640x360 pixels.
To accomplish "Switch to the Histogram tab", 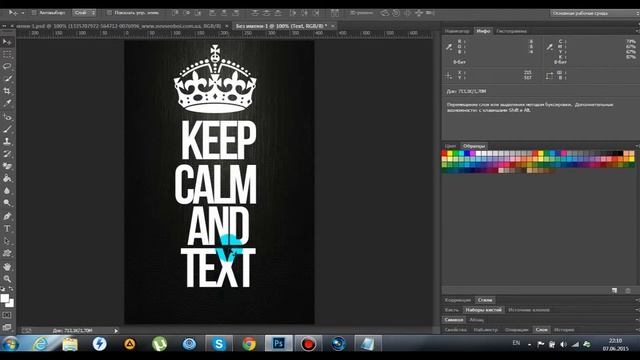I will coord(511,31).
